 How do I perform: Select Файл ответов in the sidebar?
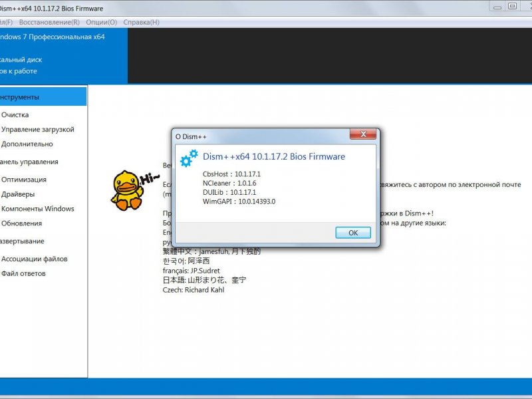(x=23, y=273)
